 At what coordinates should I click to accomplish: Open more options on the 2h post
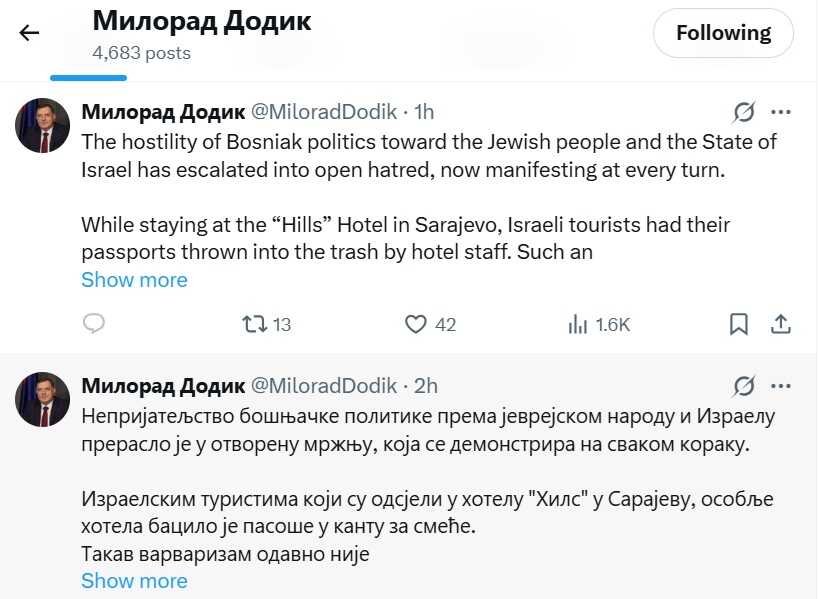click(x=781, y=386)
